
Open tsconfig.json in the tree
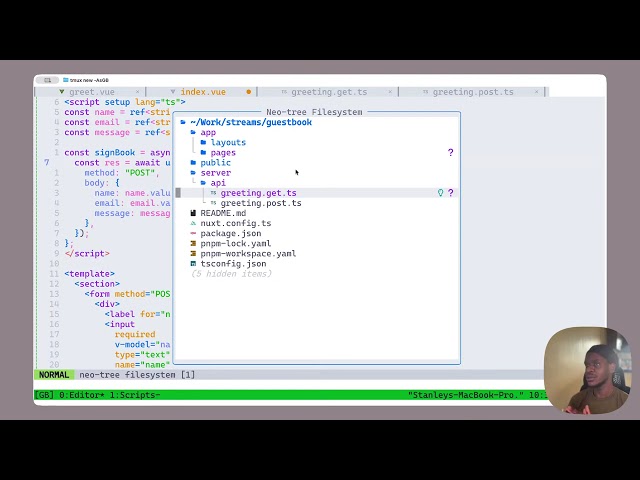pos(233,264)
